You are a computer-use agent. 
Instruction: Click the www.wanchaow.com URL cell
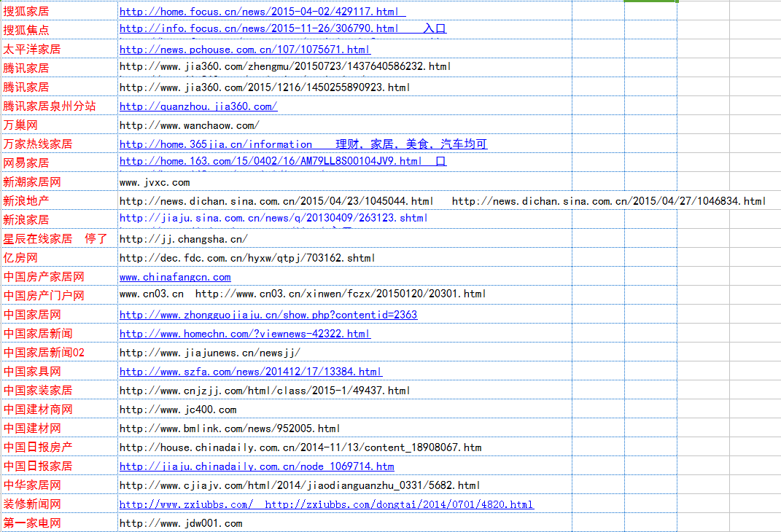[x=345, y=125]
